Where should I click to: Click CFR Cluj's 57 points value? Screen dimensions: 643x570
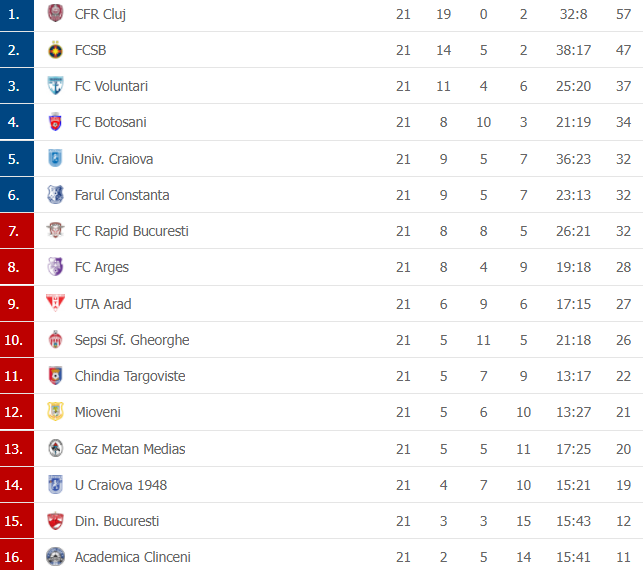[623, 14]
